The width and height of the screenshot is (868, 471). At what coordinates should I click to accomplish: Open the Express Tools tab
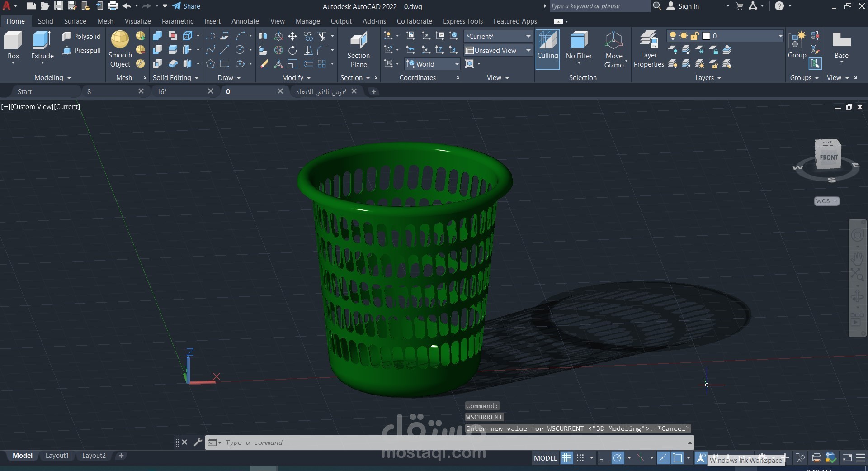tap(462, 21)
